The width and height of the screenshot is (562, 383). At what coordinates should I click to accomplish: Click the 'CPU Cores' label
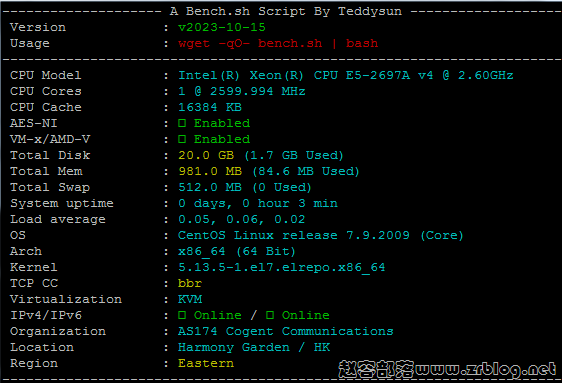46,91
